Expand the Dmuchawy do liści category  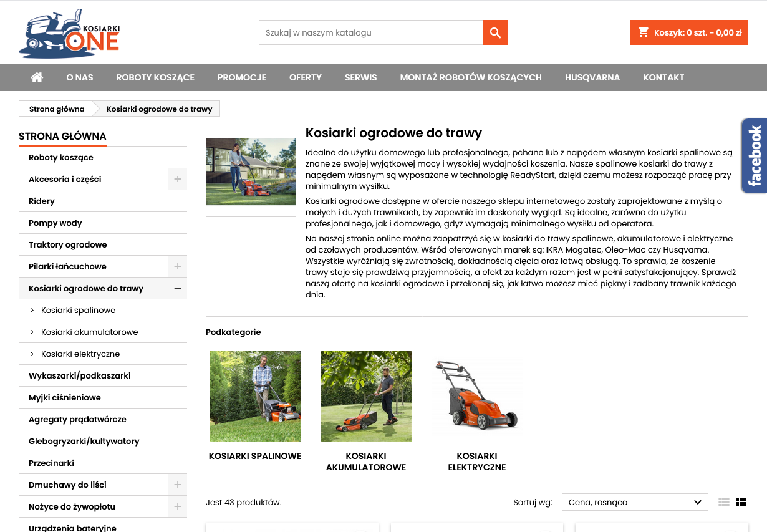click(178, 484)
